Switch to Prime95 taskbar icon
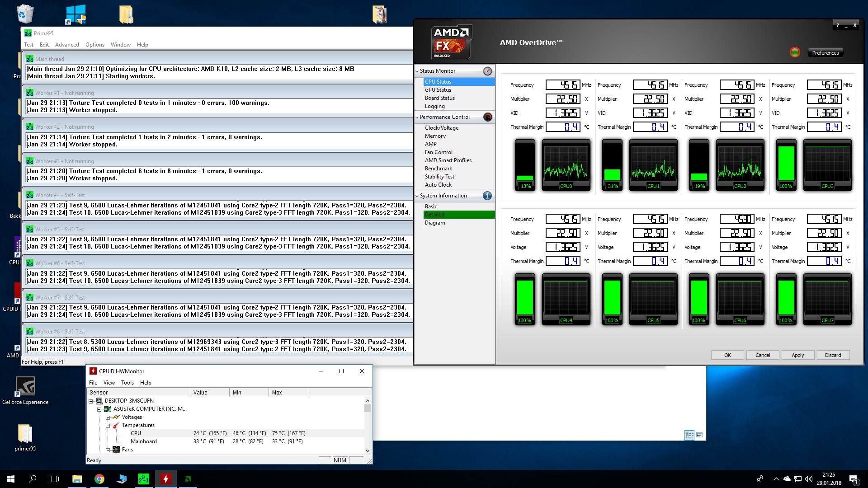Image resolution: width=868 pixels, height=488 pixels. point(144,479)
